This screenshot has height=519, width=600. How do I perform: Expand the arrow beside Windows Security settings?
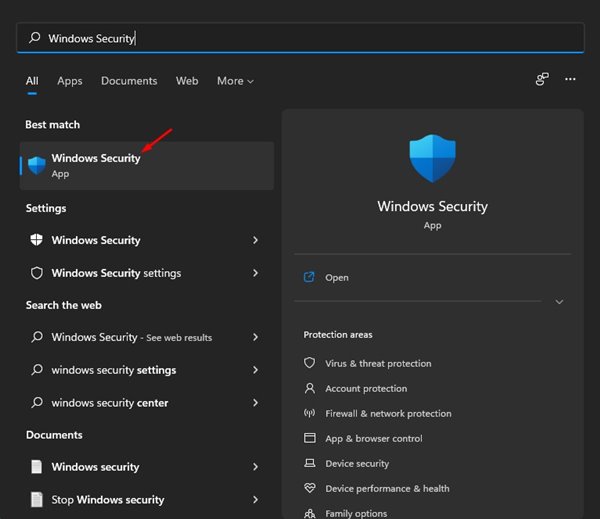click(x=256, y=273)
